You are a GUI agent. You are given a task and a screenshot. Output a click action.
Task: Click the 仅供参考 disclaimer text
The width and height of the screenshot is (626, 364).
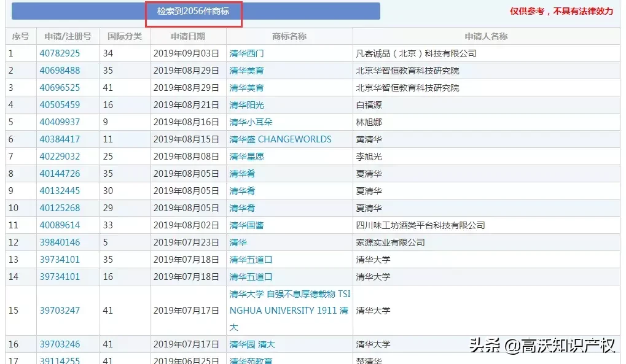coord(559,11)
